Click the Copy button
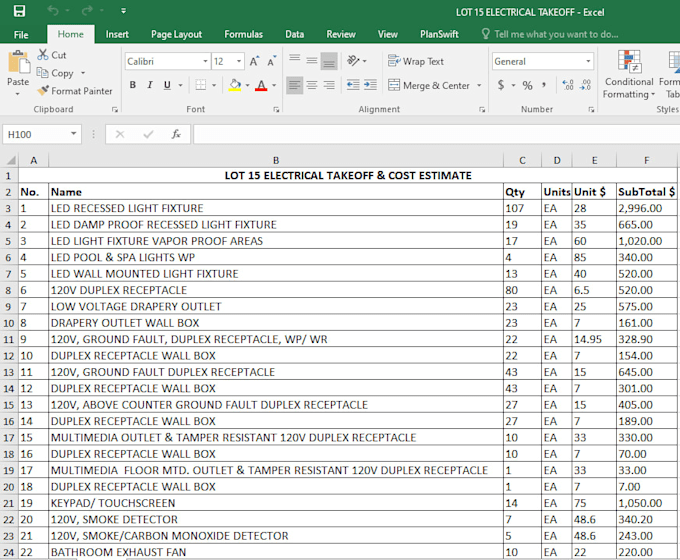The width and height of the screenshot is (680, 560). (55, 73)
